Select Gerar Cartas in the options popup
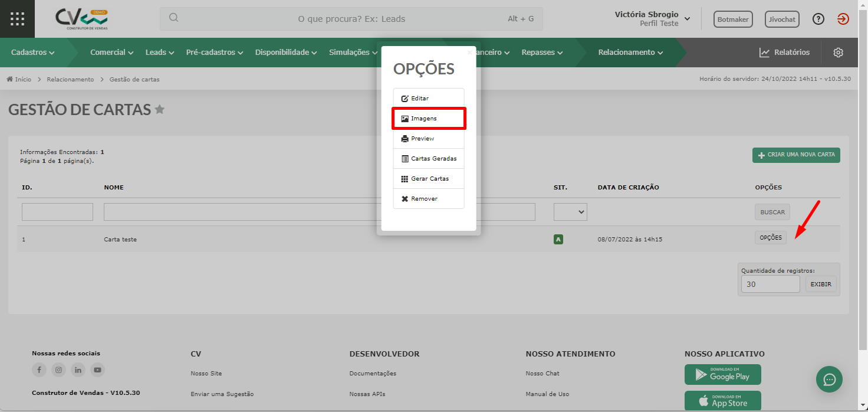 429,179
